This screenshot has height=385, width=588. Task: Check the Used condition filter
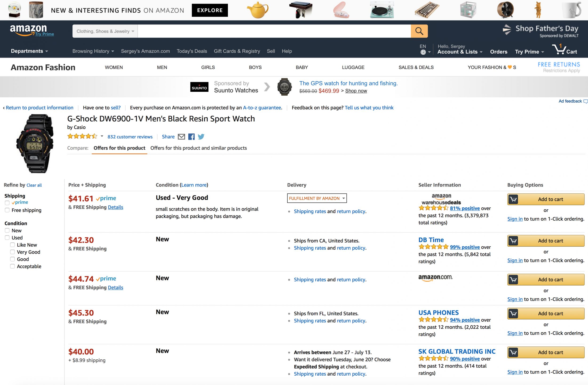pos(7,238)
